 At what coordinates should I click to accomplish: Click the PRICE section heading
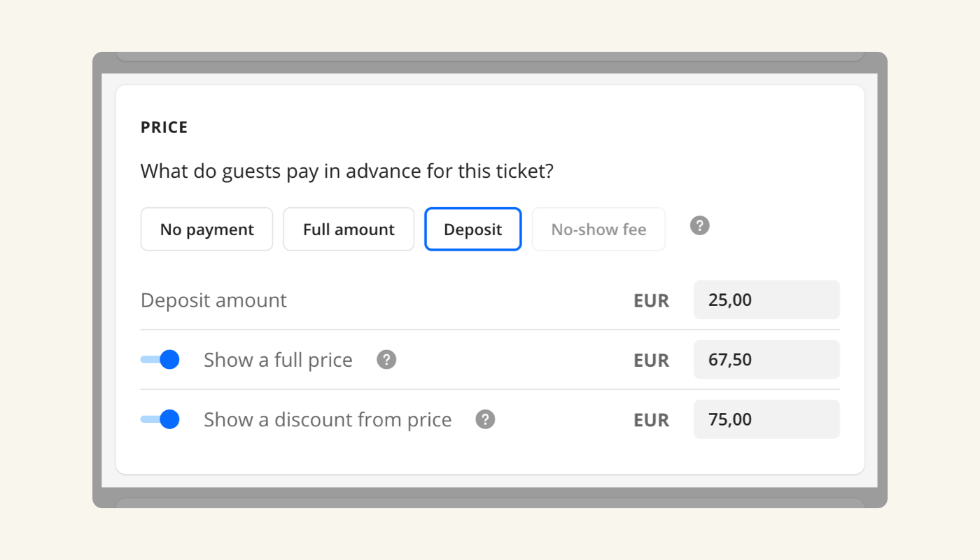(164, 127)
